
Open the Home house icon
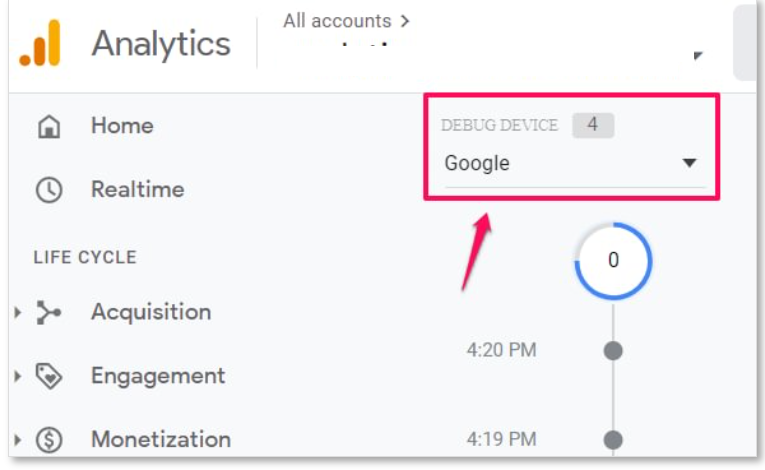[x=49, y=126]
